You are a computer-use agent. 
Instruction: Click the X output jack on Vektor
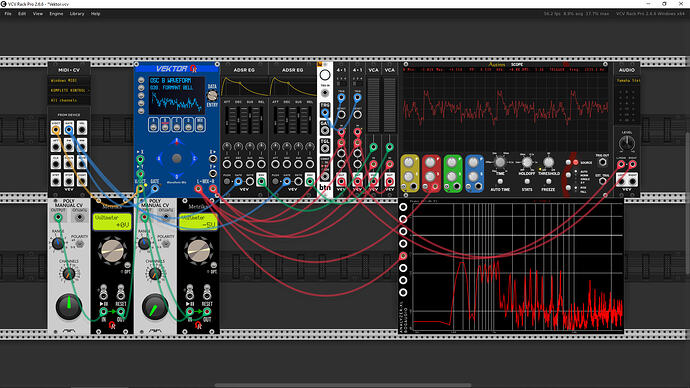213,159
